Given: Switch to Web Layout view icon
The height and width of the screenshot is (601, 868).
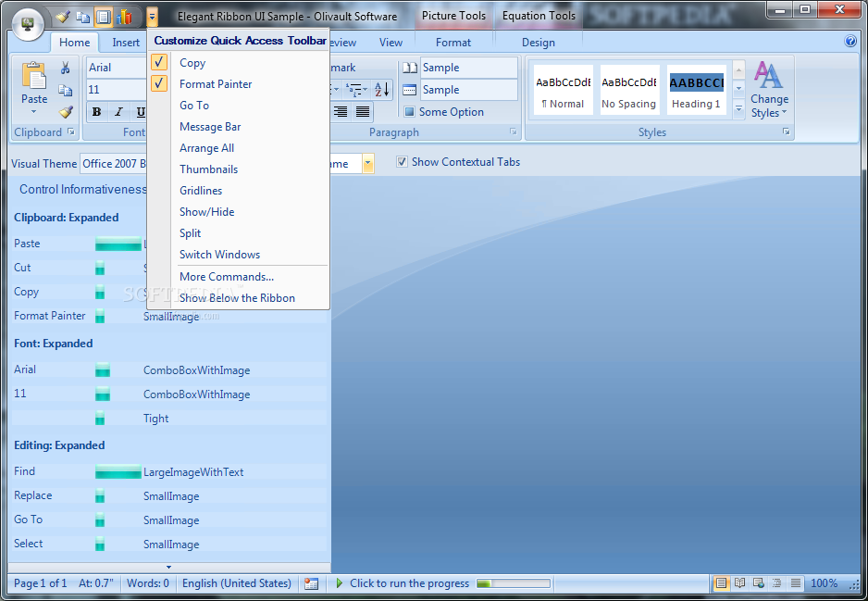Looking at the screenshot, I should point(759,583).
